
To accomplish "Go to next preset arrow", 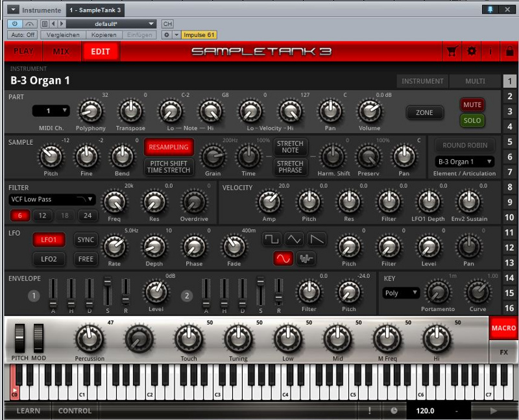I will point(62,24).
